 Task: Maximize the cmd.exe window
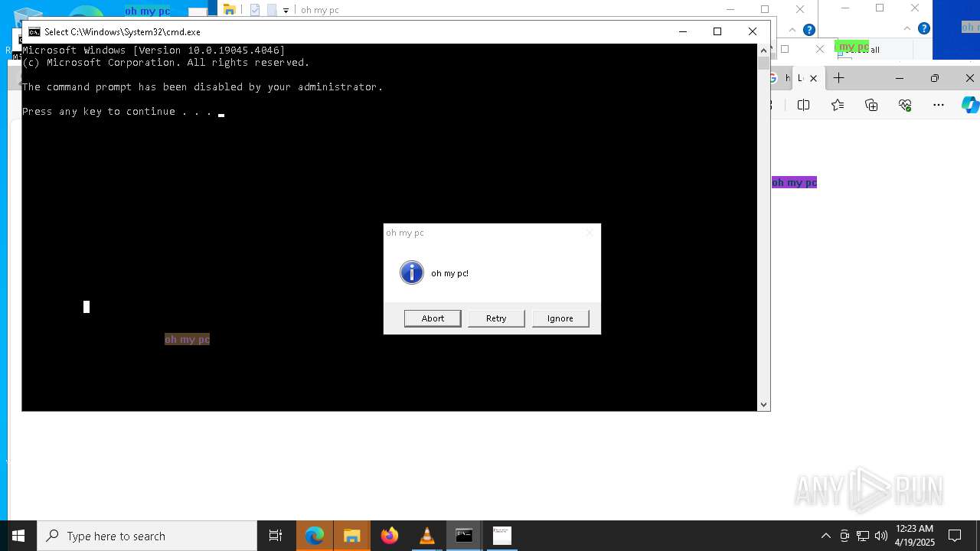click(x=717, y=31)
